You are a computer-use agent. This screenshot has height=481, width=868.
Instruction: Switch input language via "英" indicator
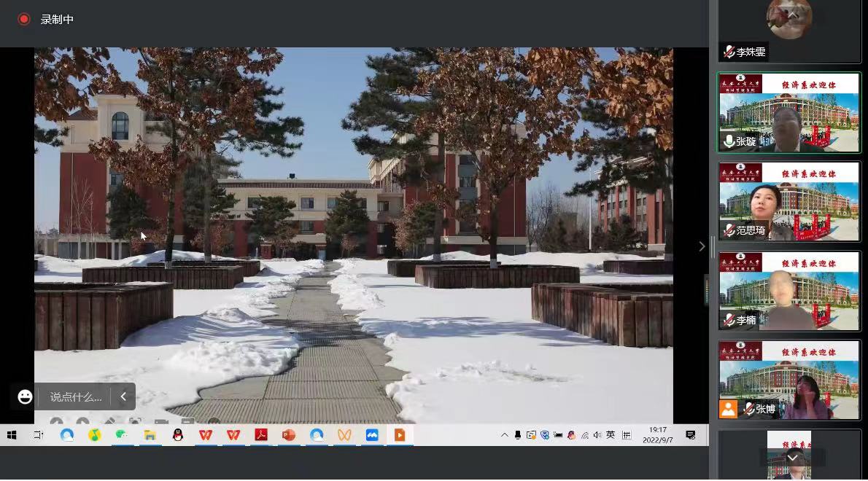tap(611, 435)
